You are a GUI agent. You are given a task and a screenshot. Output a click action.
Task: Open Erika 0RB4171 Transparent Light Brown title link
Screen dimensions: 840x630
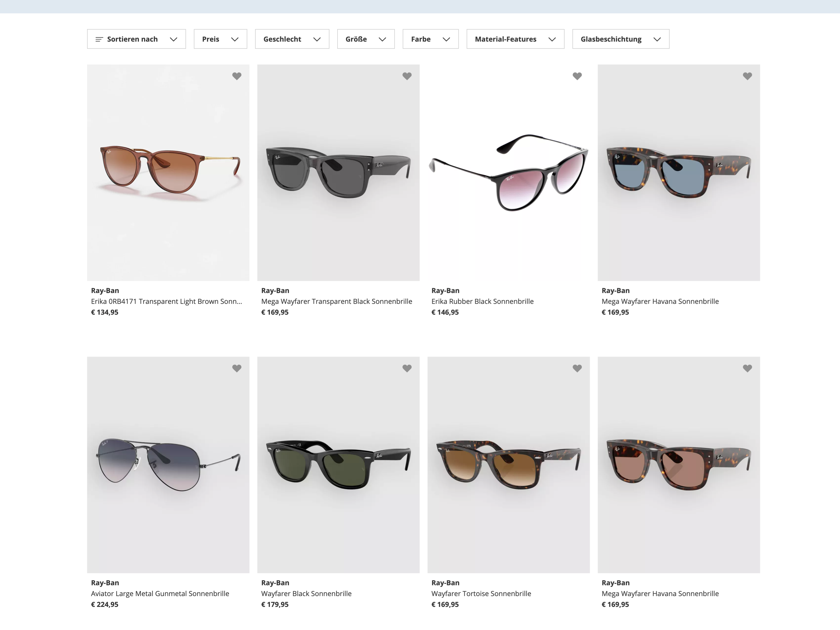pyautogui.click(x=166, y=302)
